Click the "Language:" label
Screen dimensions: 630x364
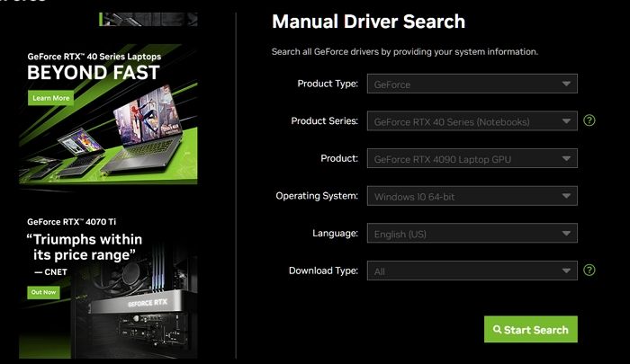[x=335, y=233]
